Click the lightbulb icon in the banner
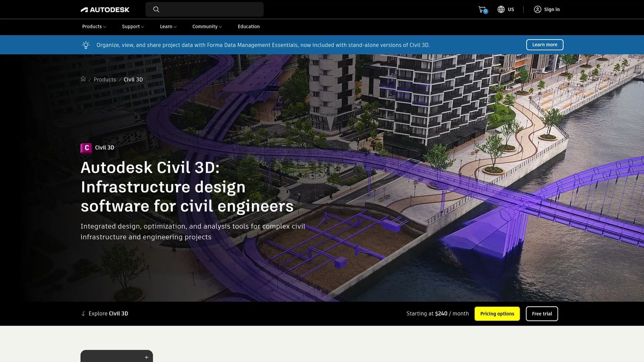Screen dimensions: 644x362 coord(86,45)
